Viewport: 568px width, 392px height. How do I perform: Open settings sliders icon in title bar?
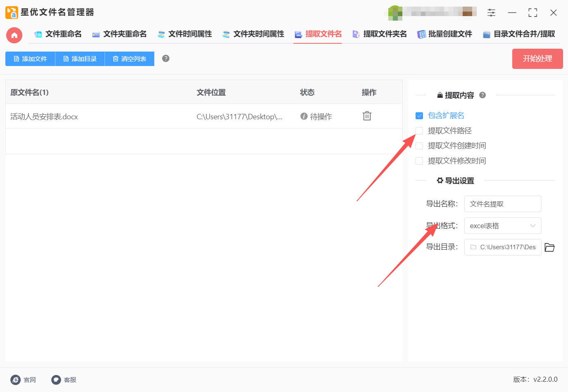491,13
